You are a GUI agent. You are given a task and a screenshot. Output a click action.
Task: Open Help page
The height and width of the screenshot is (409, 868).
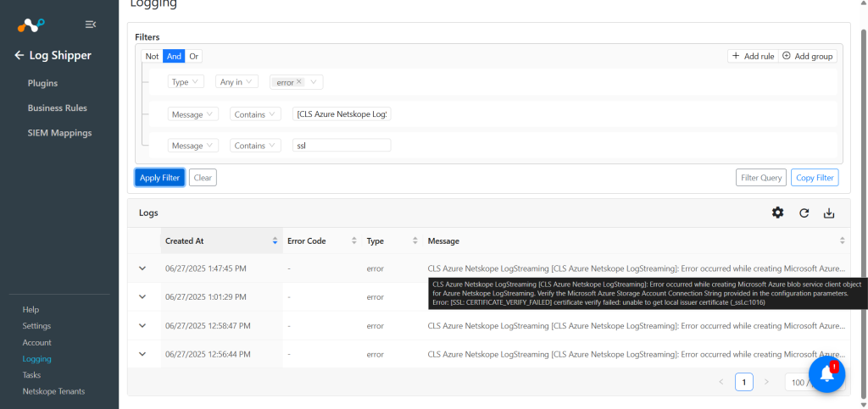point(31,310)
